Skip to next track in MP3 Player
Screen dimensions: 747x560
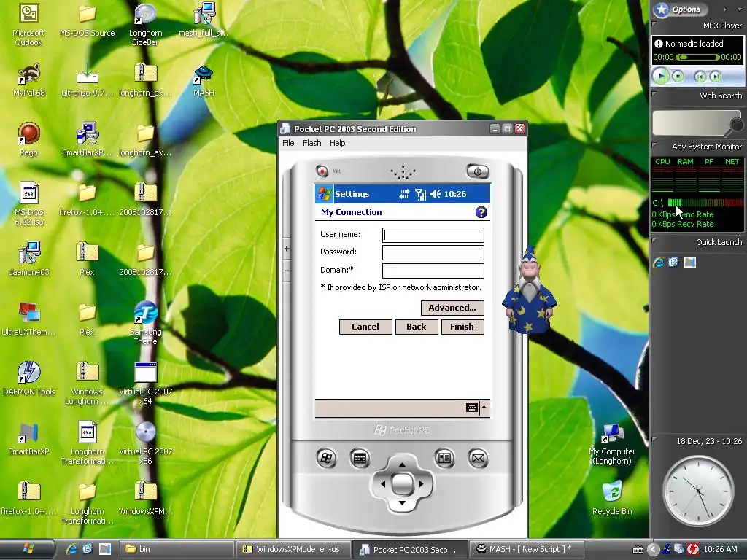(715, 76)
